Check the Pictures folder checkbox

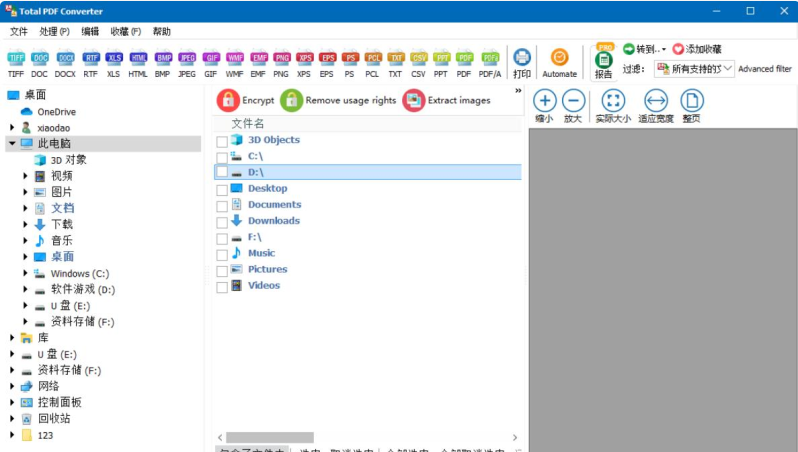222,271
